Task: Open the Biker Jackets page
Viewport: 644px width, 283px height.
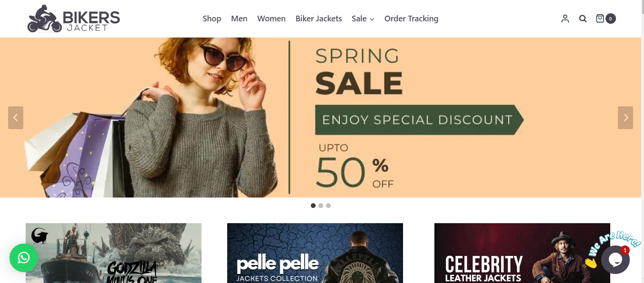Action: coord(319,19)
